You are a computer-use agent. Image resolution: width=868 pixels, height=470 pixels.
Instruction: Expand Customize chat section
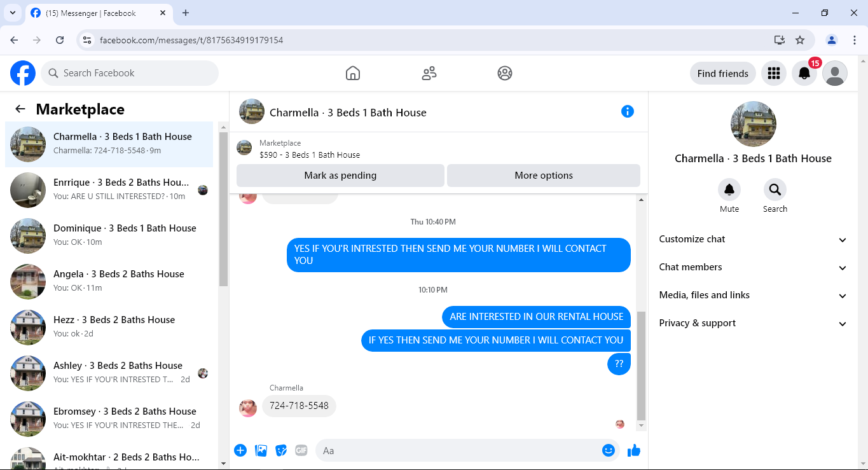[754, 239]
